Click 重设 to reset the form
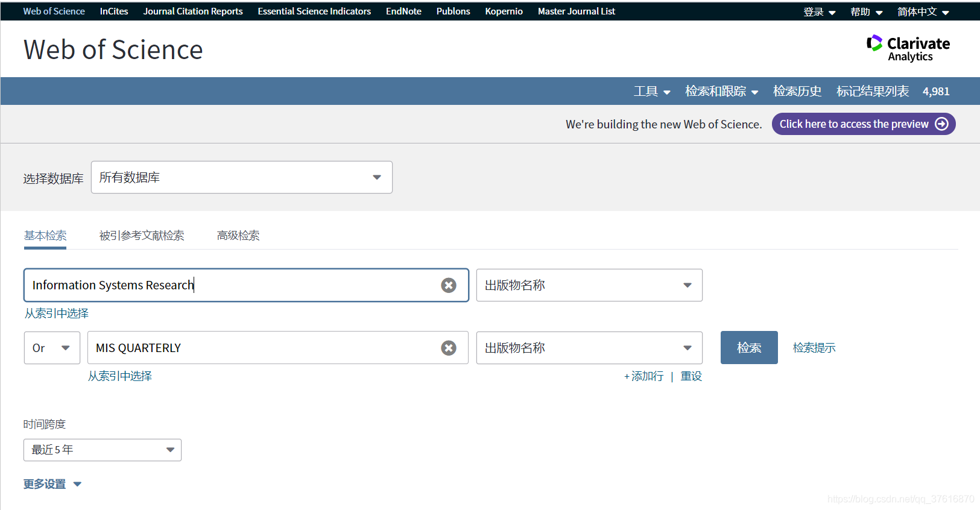This screenshot has height=510, width=980. 691,376
